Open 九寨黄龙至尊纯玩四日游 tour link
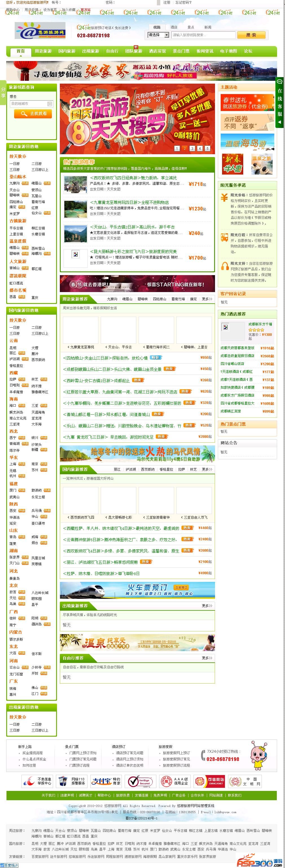The height and width of the screenshot is (868, 285). point(129,202)
